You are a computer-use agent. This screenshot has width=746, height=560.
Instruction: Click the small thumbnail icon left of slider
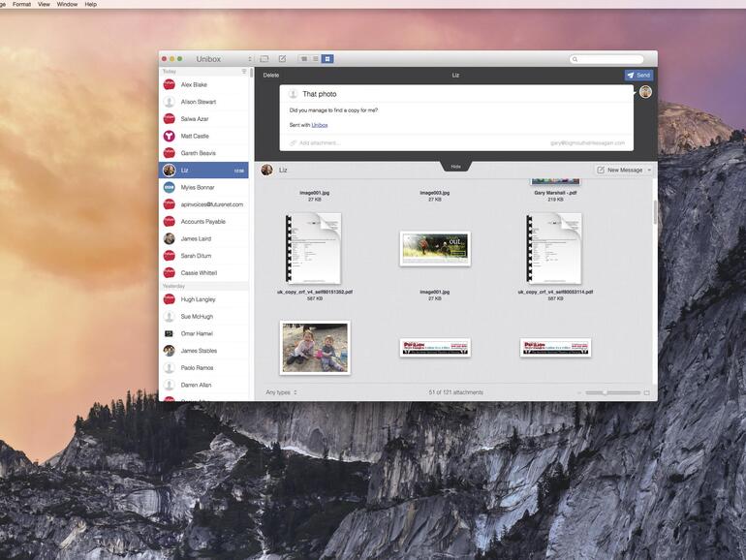tap(579, 392)
